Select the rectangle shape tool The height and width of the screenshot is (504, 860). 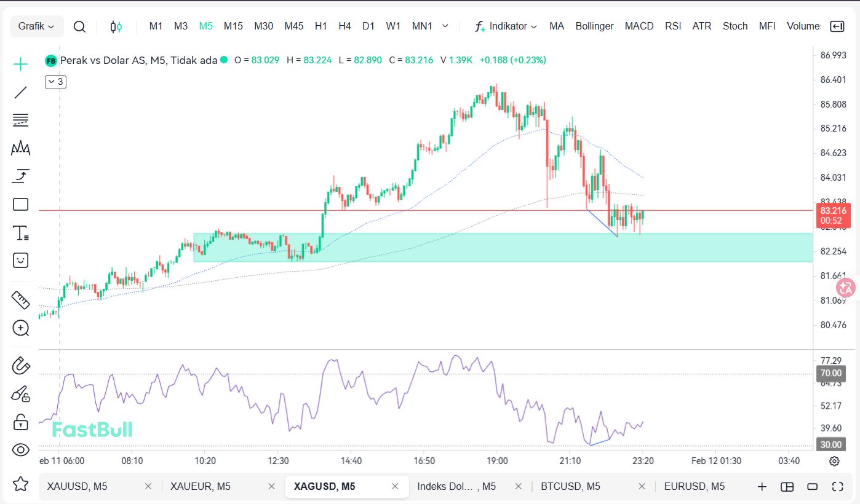pos(21,205)
